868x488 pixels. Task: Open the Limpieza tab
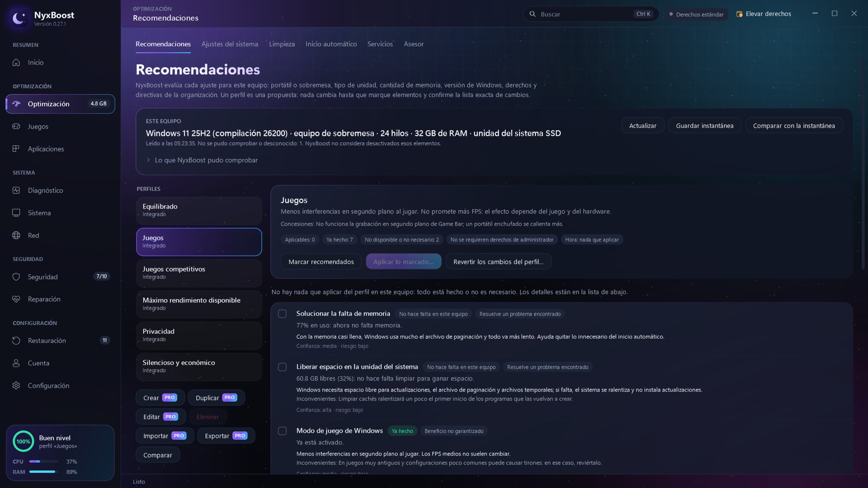[x=282, y=44]
